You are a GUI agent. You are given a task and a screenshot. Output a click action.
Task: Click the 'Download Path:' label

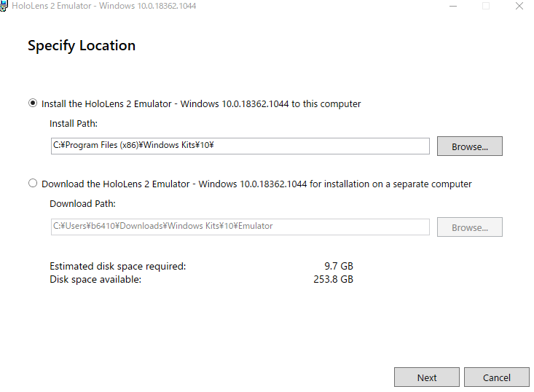(x=83, y=204)
